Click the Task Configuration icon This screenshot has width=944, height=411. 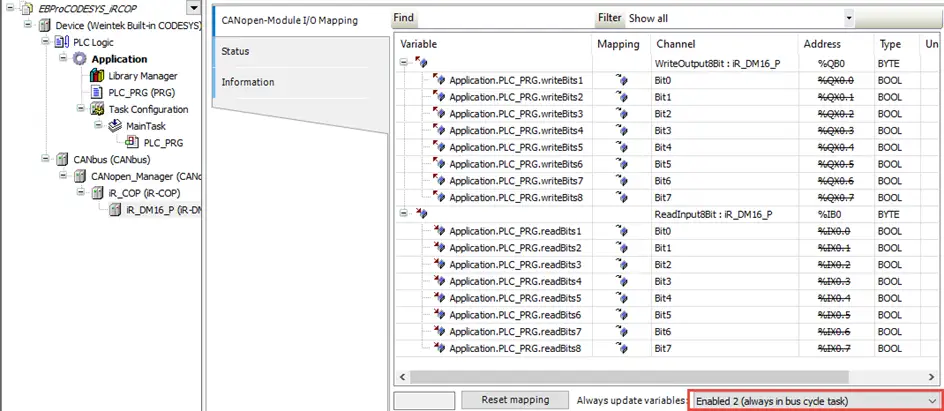[96, 110]
